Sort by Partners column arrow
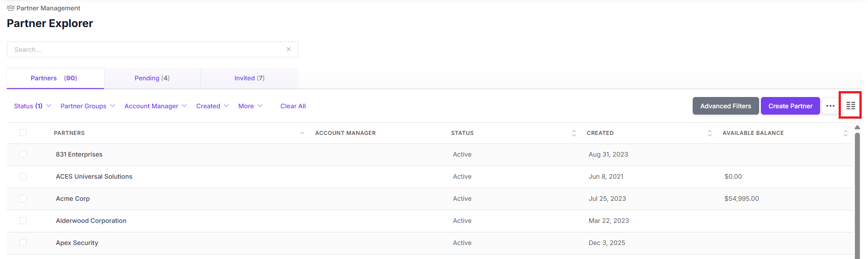868x259 pixels. pyautogui.click(x=302, y=133)
